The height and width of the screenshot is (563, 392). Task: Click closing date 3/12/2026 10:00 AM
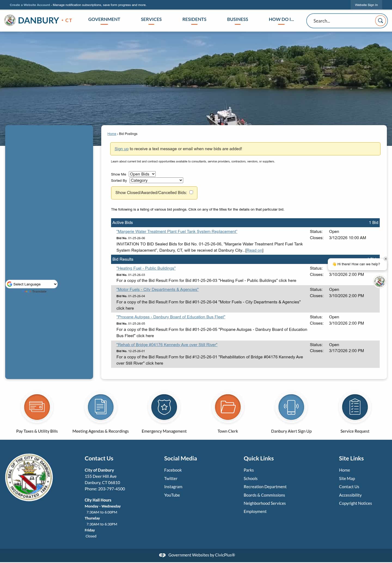(x=347, y=238)
